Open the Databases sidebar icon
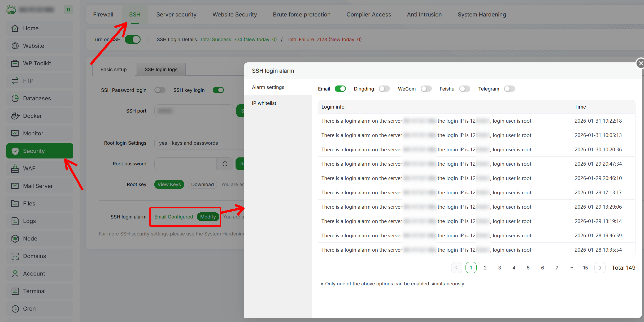This screenshot has width=644, height=322. 15,98
